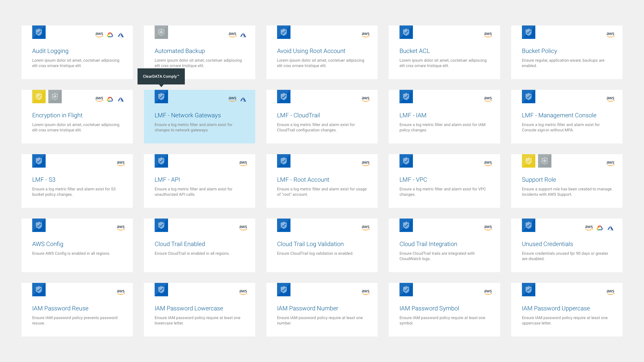The image size is (644, 362).
Task: Select the LMF - S3 card description
Action: tap(74, 192)
